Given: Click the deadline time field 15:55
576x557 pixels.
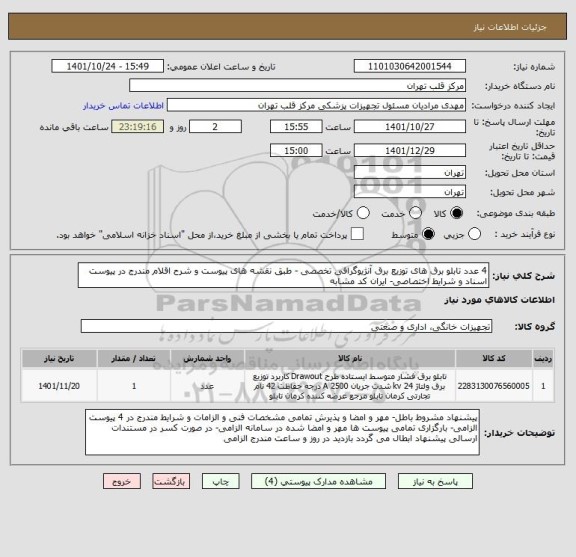Looking at the screenshot, I should [296, 127].
